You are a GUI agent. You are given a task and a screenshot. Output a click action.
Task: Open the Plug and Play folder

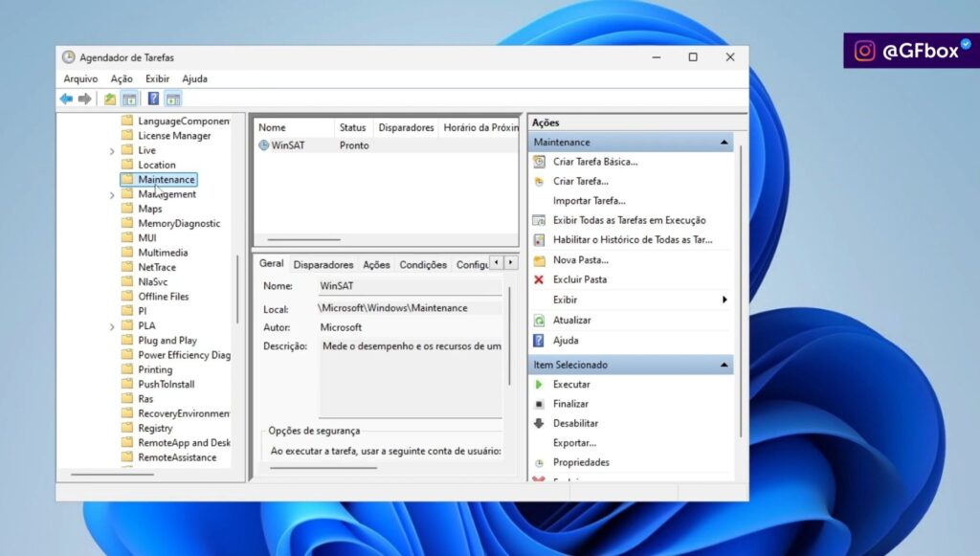click(167, 341)
